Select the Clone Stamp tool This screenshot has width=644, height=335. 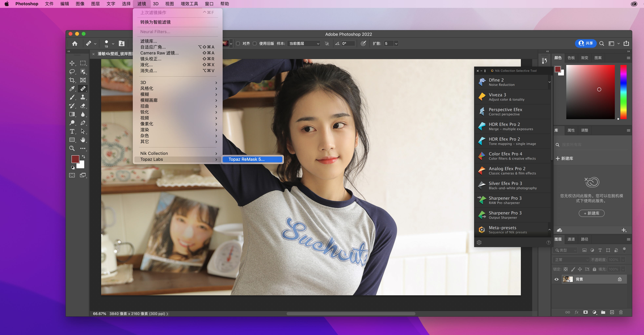point(83,97)
